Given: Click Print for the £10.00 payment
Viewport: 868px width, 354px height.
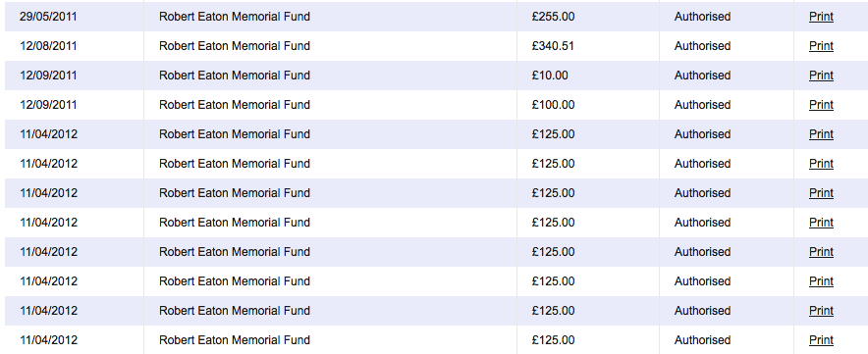Looking at the screenshot, I should (x=821, y=76).
